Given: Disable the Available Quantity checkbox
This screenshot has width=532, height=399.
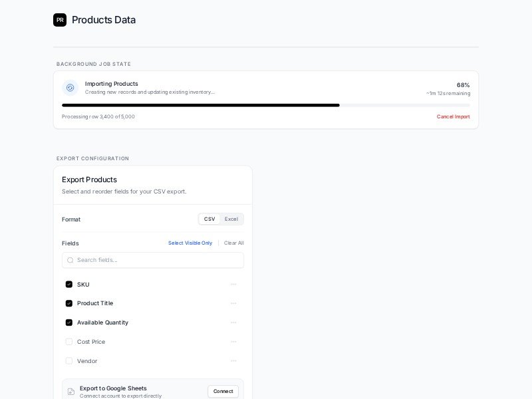Looking at the screenshot, I should (x=69, y=323).
